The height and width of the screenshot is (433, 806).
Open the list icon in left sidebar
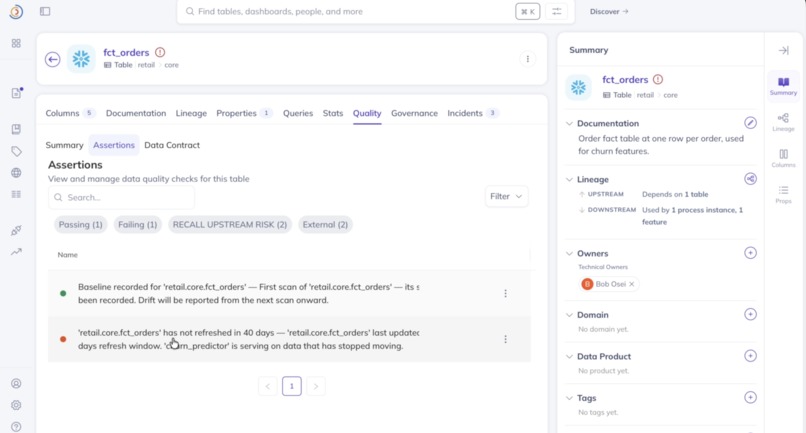click(16, 194)
